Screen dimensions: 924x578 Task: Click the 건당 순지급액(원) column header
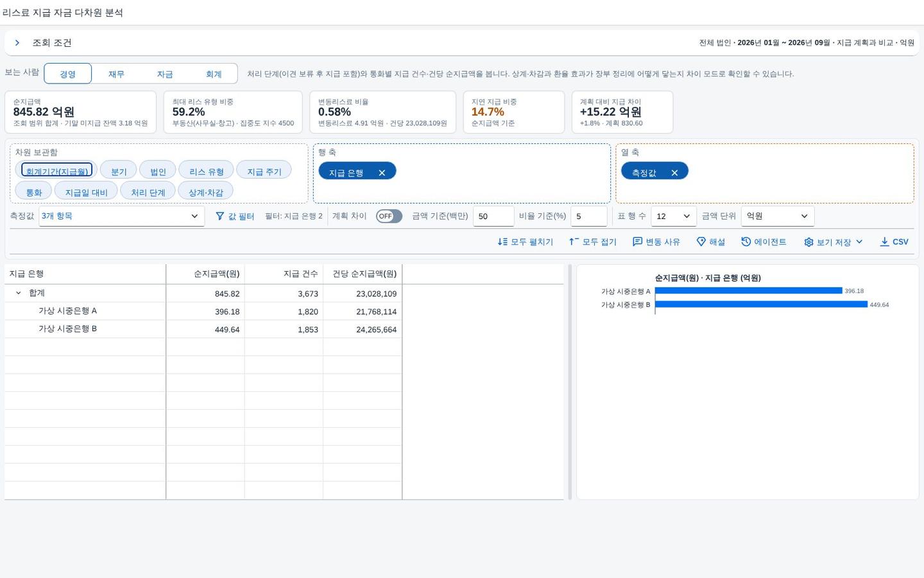point(363,274)
